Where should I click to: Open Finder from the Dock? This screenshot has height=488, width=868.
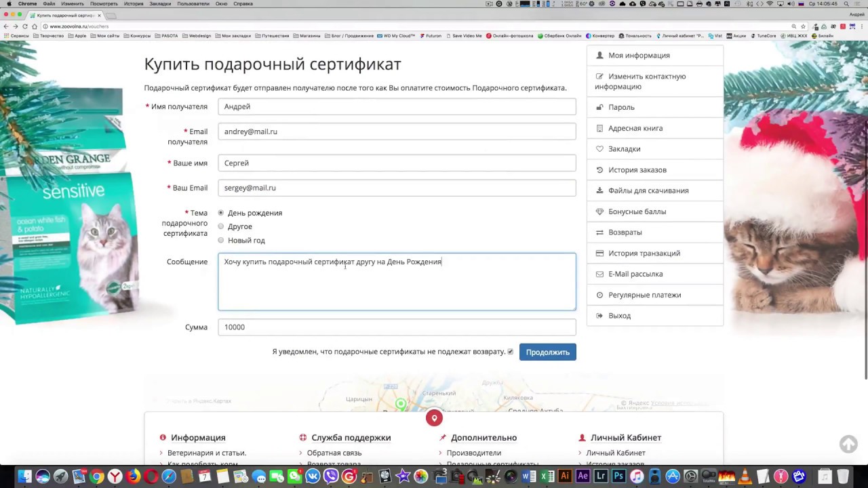pyautogui.click(x=25, y=476)
